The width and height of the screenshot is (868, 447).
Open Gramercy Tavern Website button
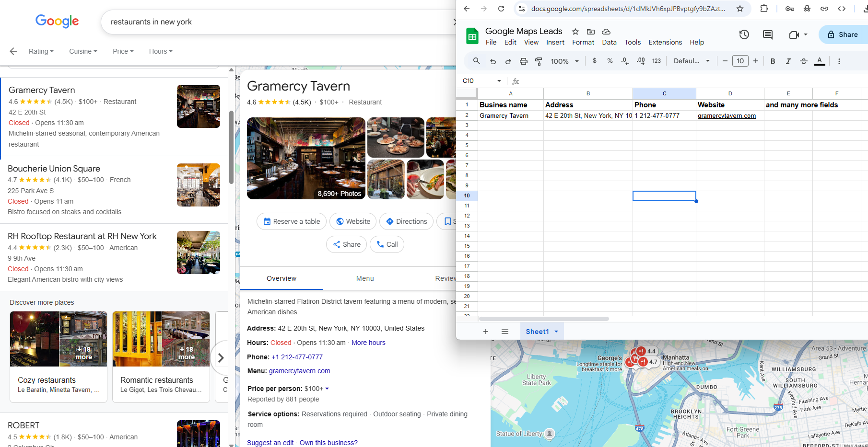[x=353, y=221]
